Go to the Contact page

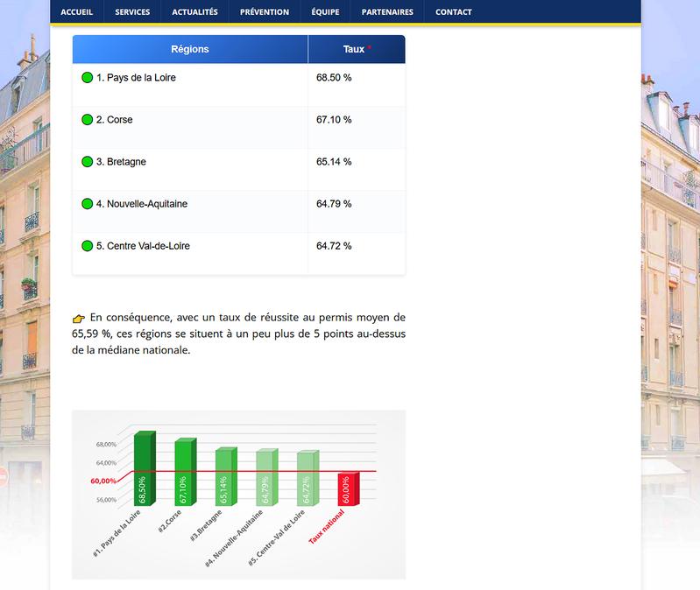453,12
